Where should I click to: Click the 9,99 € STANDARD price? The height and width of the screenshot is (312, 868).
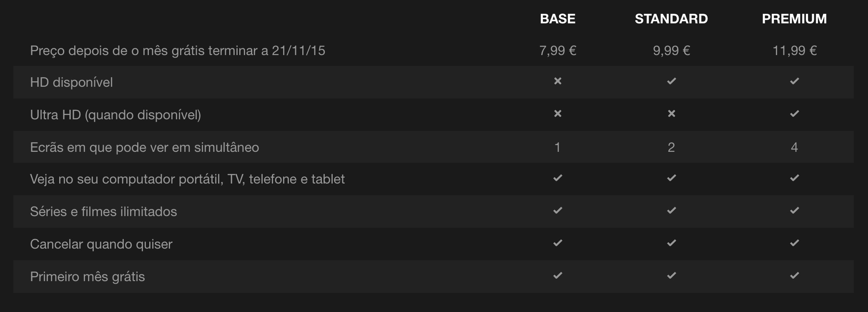671,50
